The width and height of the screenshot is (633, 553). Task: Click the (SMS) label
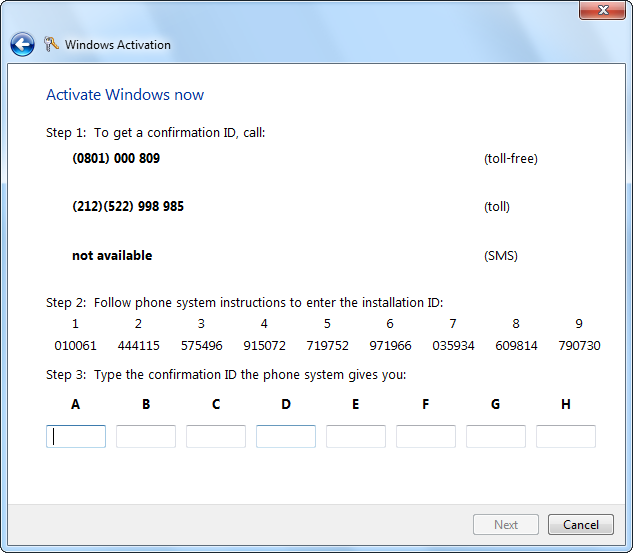[x=501, y=256]
